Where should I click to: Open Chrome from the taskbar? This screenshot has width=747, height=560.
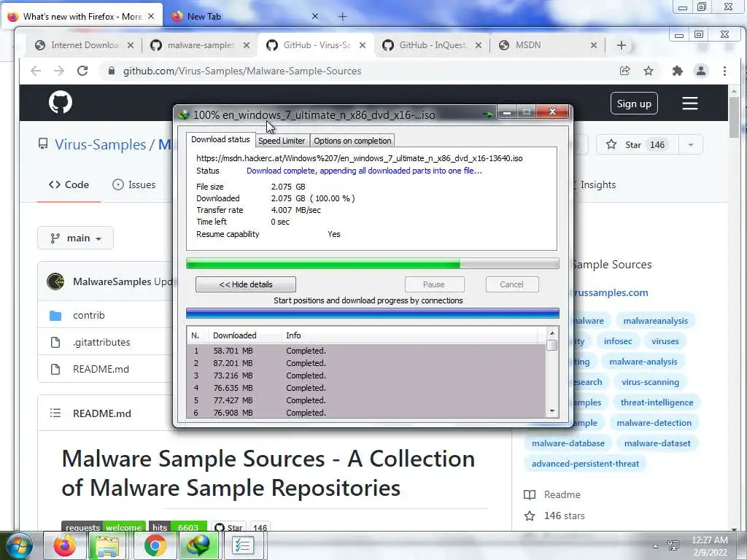[155, 545]
